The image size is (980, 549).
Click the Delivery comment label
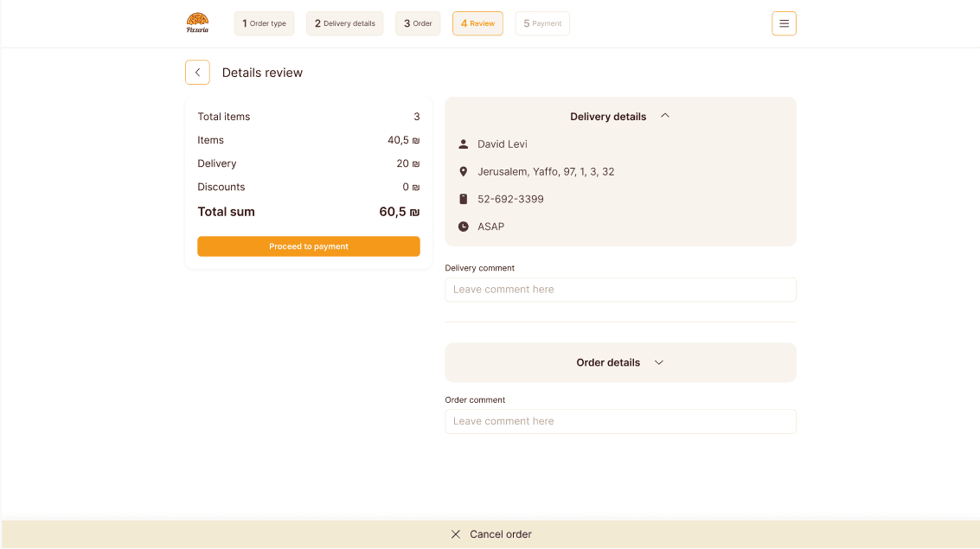tap(480, 268)
